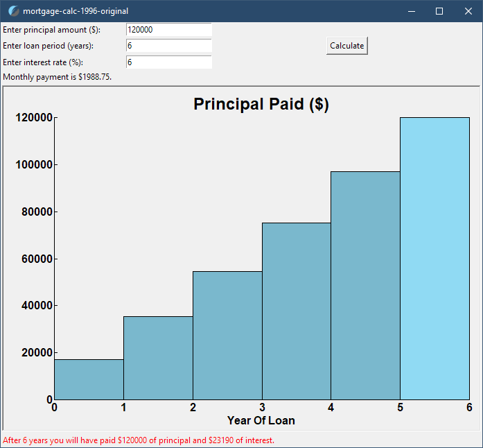
Task: Click the principal amount input field
Action: click(168, 30)
